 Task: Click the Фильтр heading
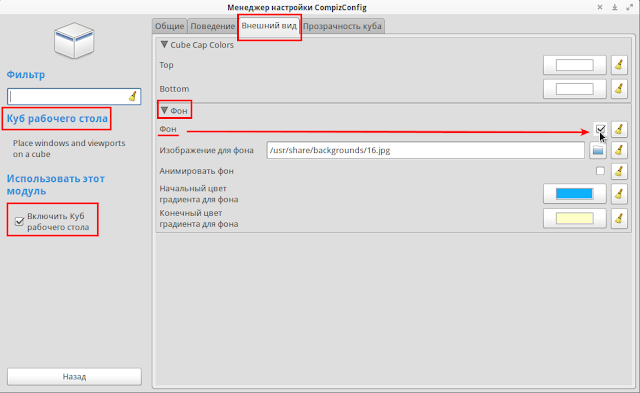(26, 75)
